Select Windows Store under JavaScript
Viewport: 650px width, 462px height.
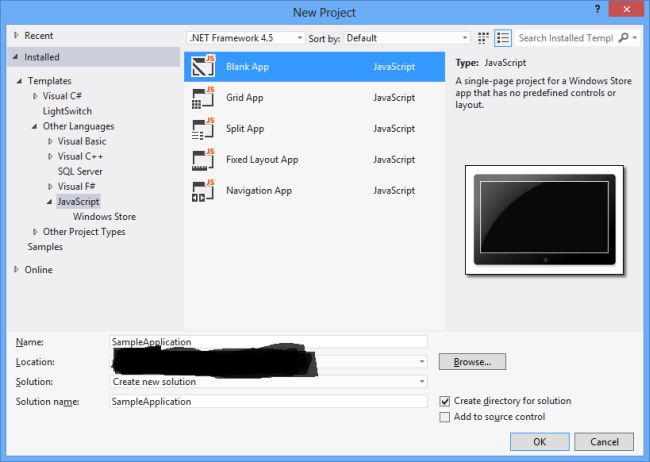(104, 216)
